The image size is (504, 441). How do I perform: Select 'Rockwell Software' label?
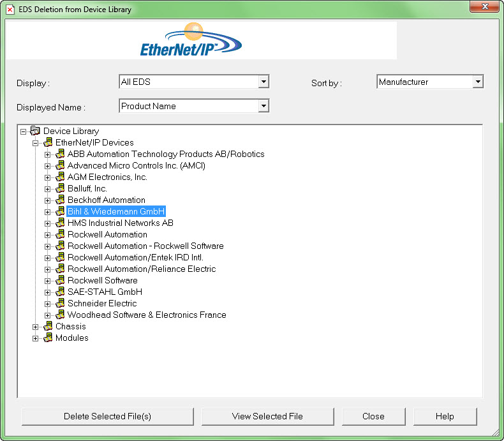[103, 280]
